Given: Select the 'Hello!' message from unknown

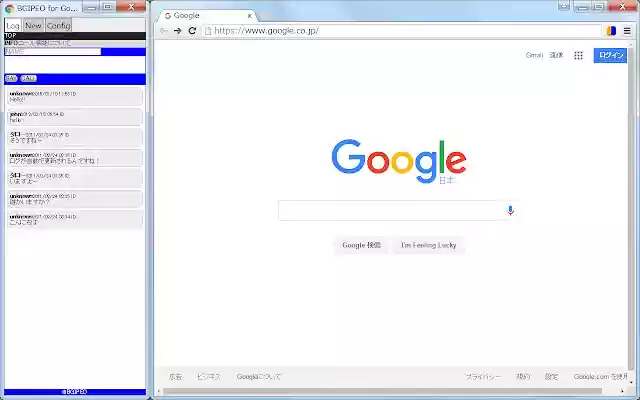Looking at the screenshot, I should [75, 96].
